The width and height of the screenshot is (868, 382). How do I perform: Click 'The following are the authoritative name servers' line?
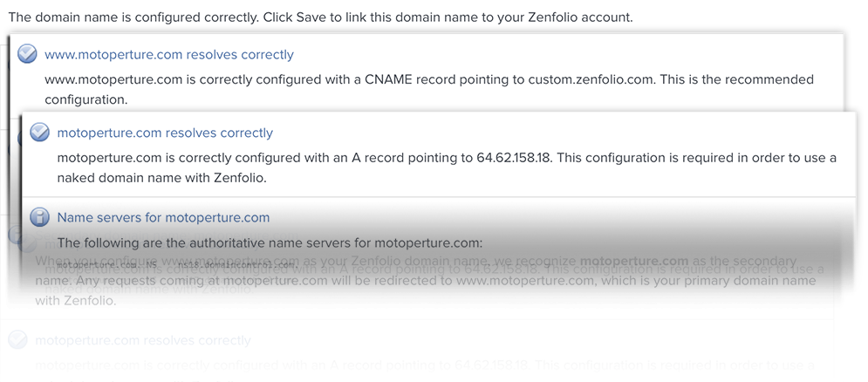pos(270,243)
